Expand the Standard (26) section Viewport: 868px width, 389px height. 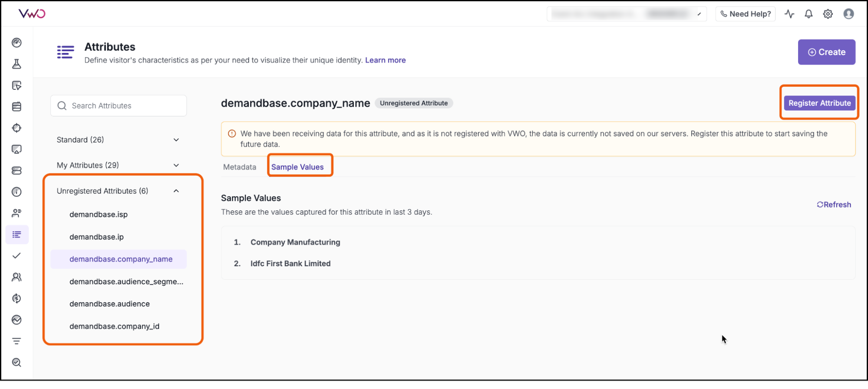[x=118, y=140]
